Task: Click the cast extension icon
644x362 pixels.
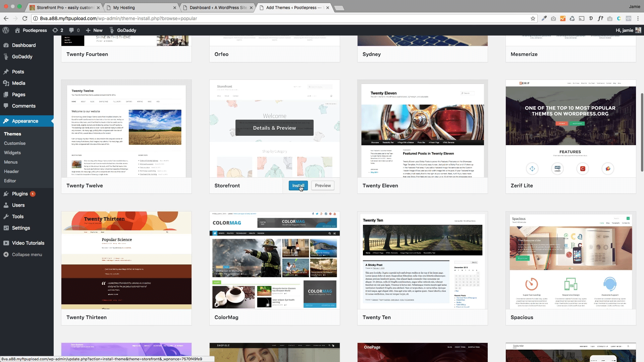Action: click(x=582, y=18)
